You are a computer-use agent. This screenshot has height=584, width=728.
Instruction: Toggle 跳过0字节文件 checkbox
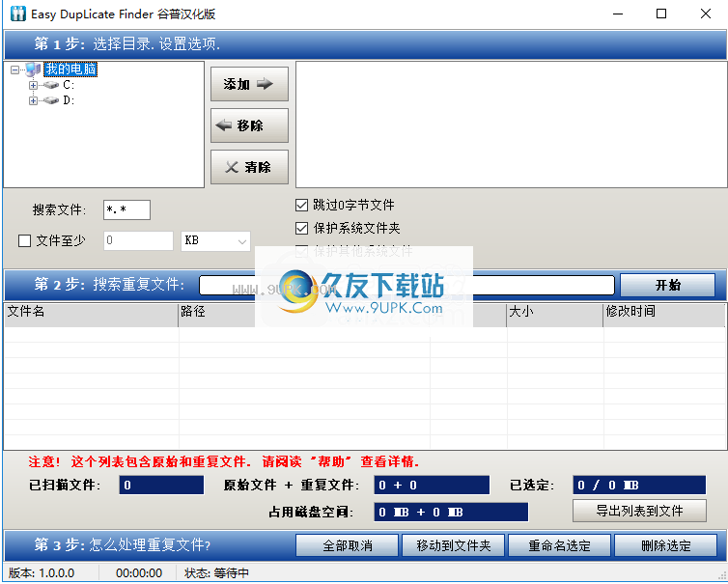click(x=302, y=205)
